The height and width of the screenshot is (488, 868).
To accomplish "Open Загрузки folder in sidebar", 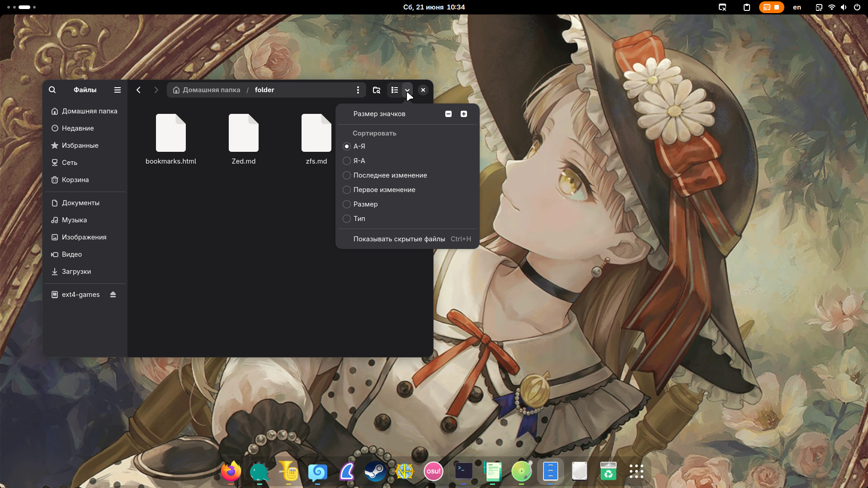I will 85,272.
